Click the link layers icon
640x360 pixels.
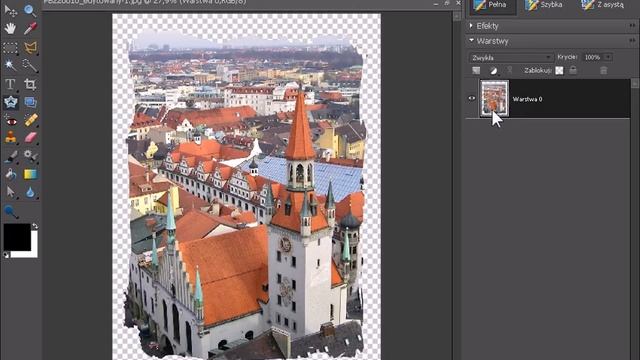[510, 71]
